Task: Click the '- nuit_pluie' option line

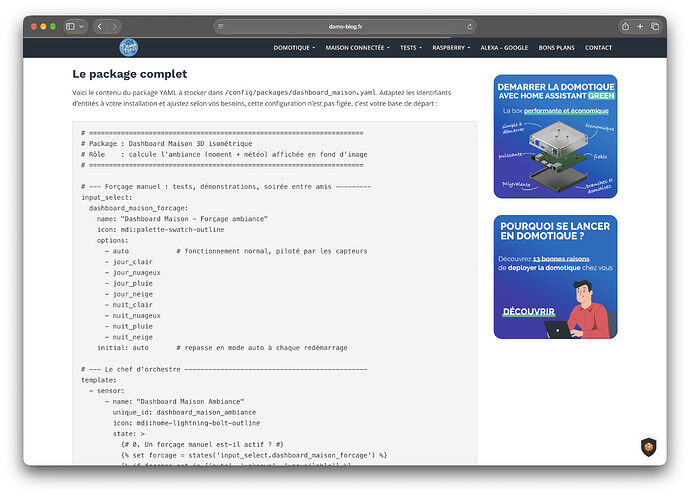Action: click(128, 326)
